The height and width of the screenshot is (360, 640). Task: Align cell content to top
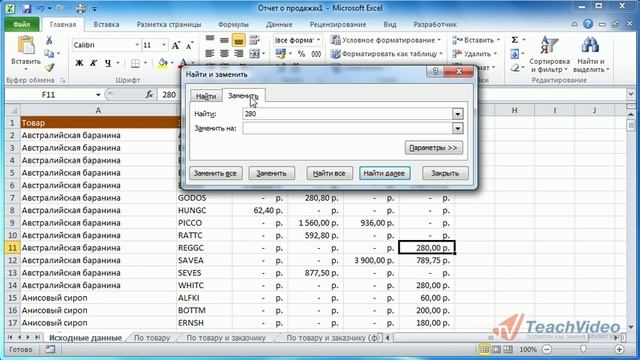210,40
